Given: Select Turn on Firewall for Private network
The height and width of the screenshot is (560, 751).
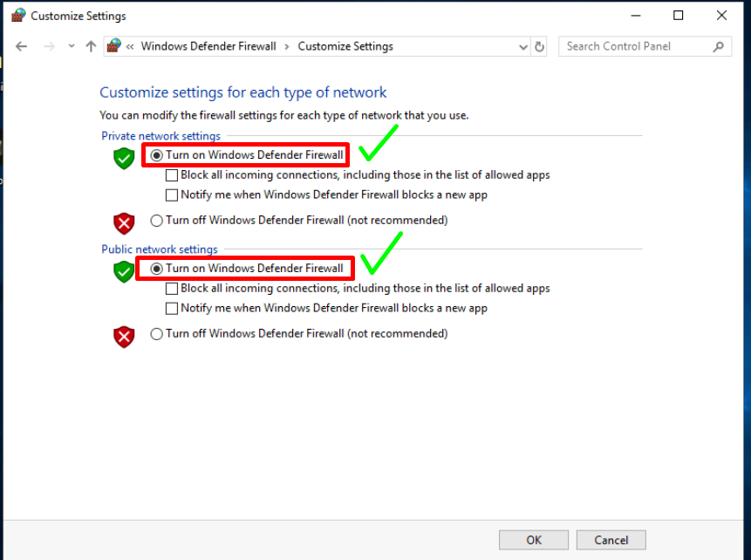Looking at the screenshot, I should 157,155.
